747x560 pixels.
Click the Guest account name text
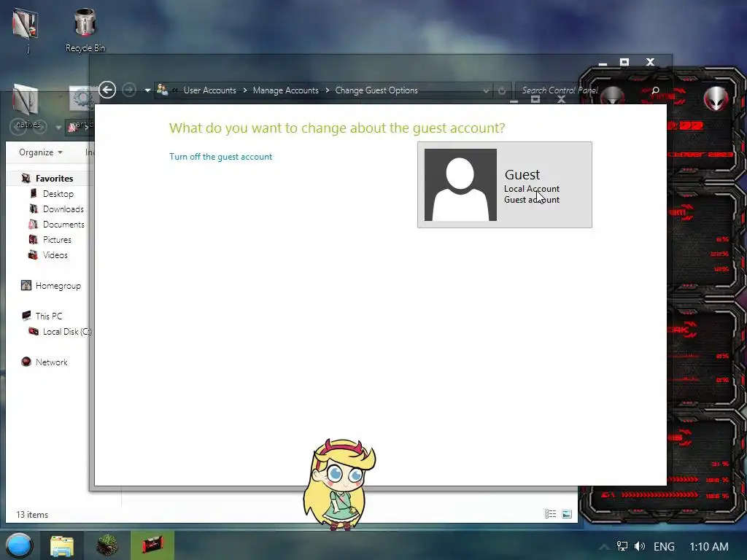[522, 174]
